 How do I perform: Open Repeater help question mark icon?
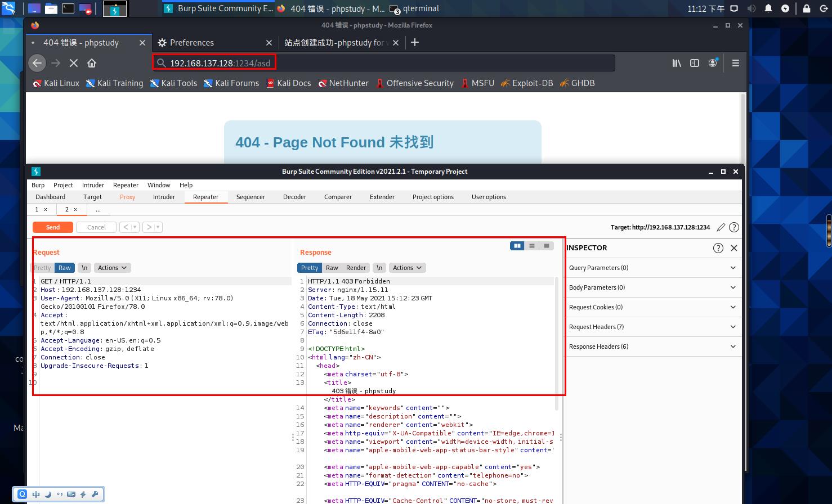tap(734, 227)
